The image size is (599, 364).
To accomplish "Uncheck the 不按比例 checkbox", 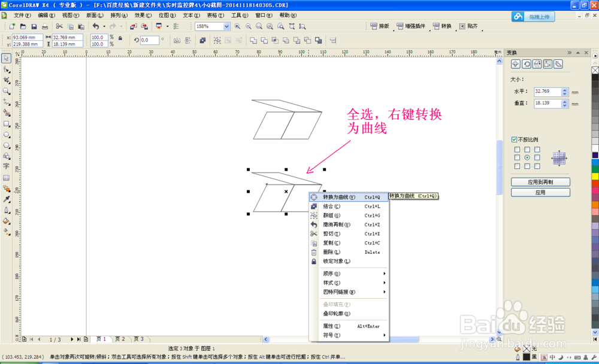I will coord(513,139).
